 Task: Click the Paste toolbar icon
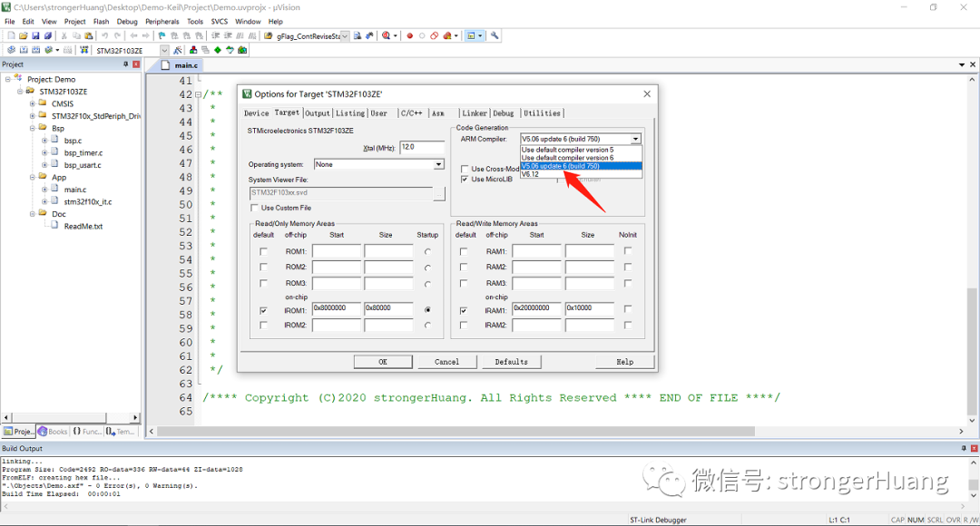pyautogui.click(x=89, y=35)
